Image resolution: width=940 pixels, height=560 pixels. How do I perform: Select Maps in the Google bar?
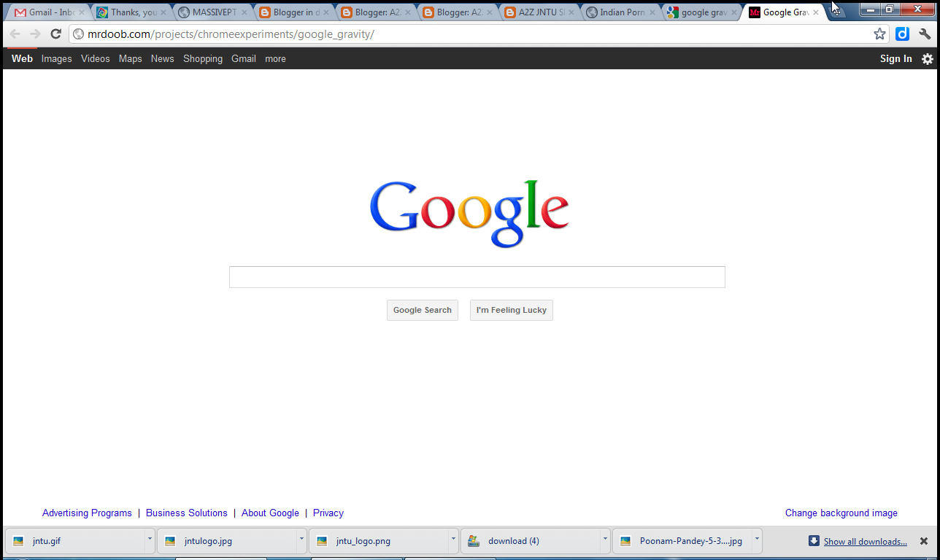coord(130,59)
